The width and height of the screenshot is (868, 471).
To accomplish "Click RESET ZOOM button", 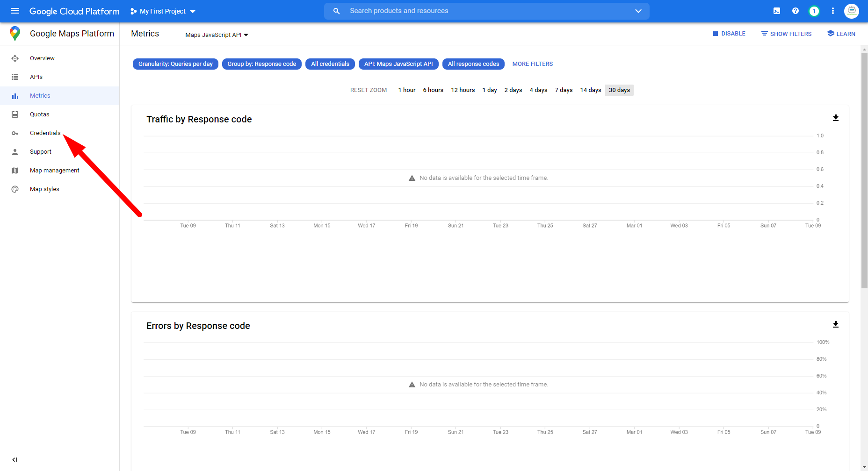I will (x=369, y=90).
